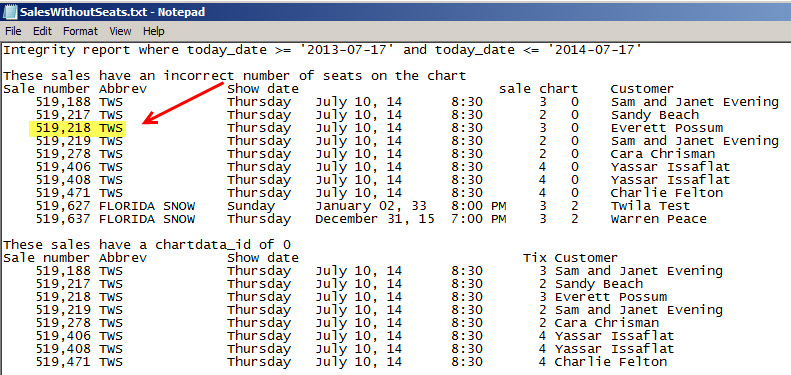Click 'Cara Chrisman' in the first table
791x375 pixels.
pos(662,154)
